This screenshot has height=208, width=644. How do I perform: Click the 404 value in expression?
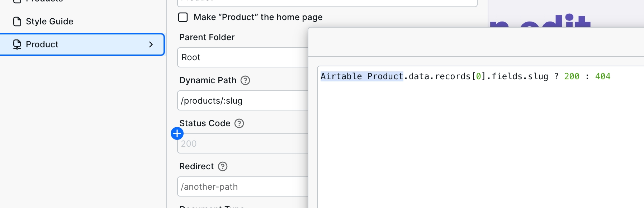click(603, 76)
